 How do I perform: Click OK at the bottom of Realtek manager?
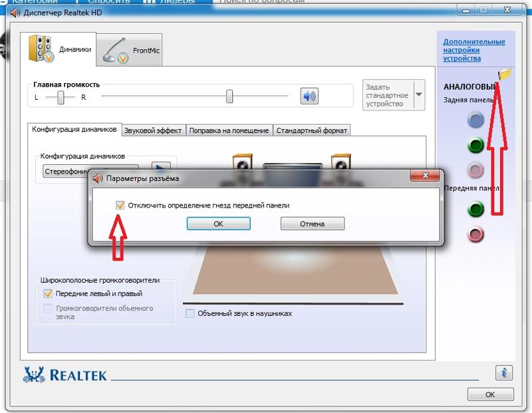click(x=490, y=394)
